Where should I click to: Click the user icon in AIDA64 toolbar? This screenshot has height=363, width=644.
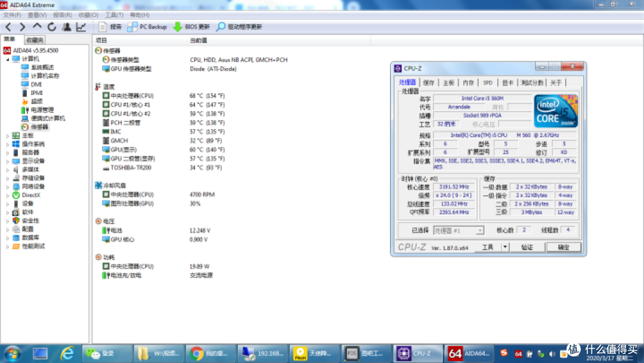coord(66,27)
